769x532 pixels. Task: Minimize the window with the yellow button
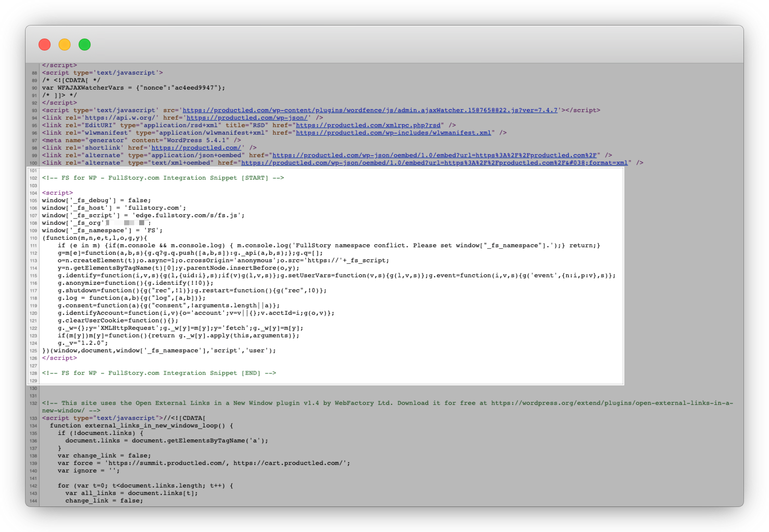pos(65,45)
